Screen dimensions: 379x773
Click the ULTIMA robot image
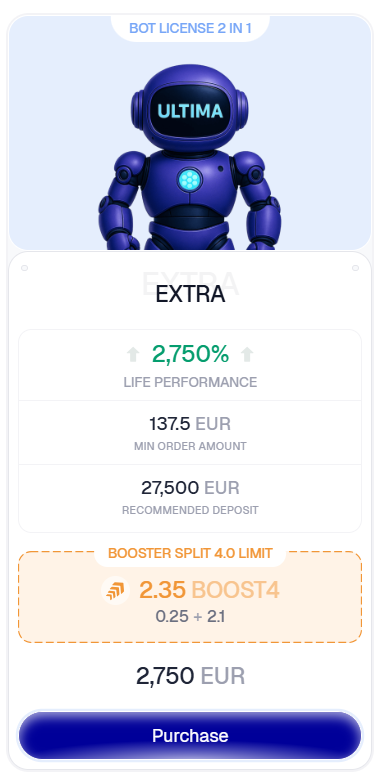coord(190,158)
